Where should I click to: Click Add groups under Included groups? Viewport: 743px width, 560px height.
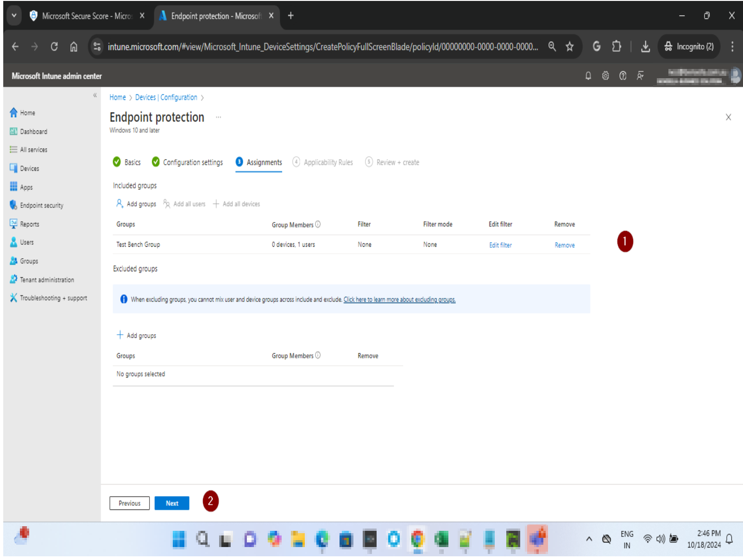click(136, 204)
